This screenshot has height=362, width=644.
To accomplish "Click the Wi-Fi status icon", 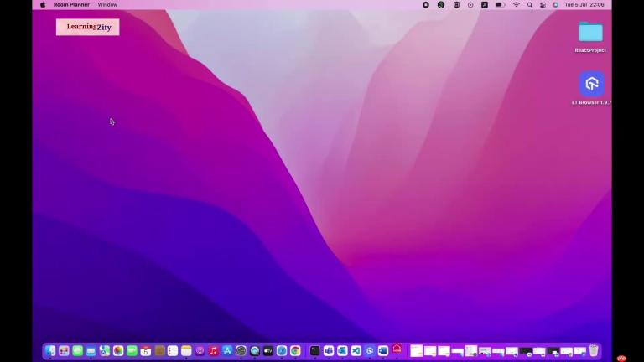I will click(x=517, y=5).
